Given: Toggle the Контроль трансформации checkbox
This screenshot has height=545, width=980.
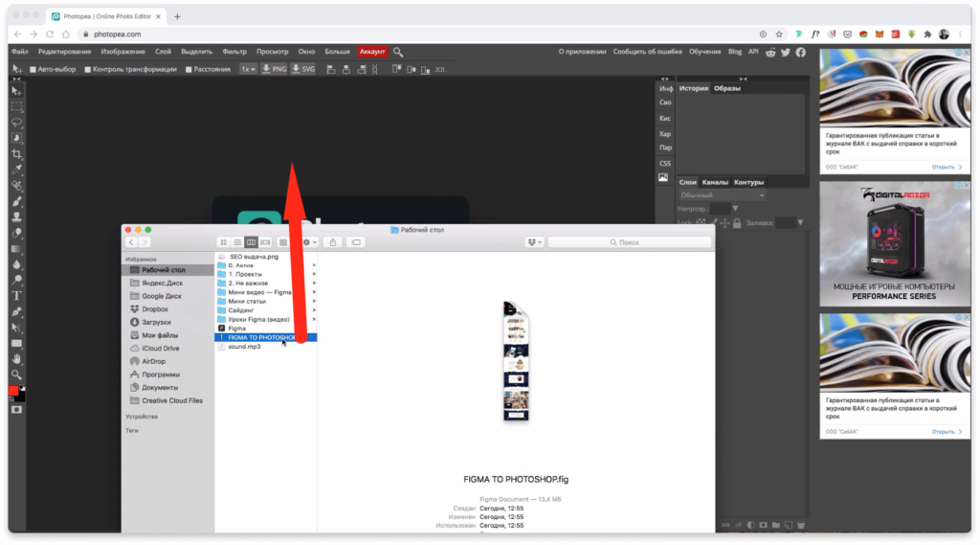Looking at the screenshot, I should coord(87,69).
